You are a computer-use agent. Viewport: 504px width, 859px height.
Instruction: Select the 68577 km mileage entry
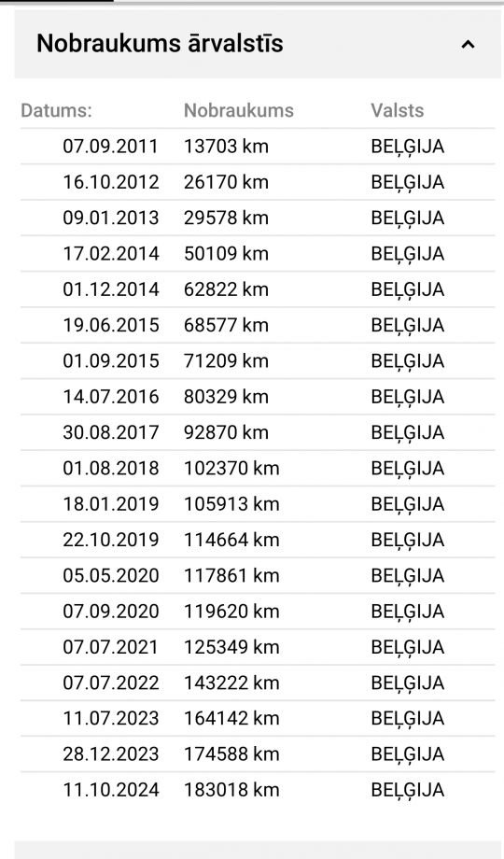[x=226, y=325]
